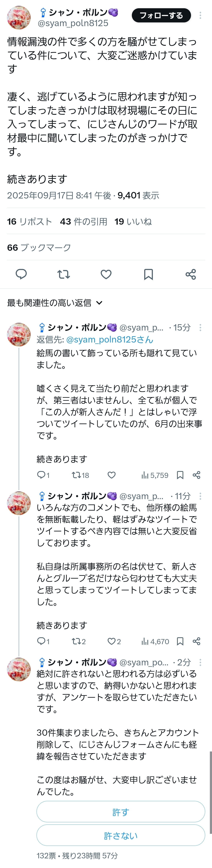Image resolution: width=212 pixels, height=868 pixels.
Task: Bookmark the 11分 reply
Action: click(180, 641)
